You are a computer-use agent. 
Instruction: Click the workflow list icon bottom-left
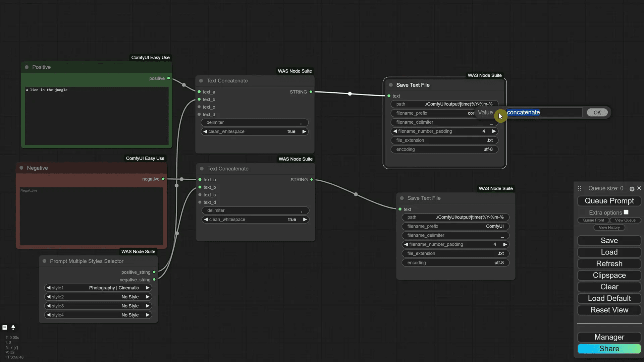(5, 327)
